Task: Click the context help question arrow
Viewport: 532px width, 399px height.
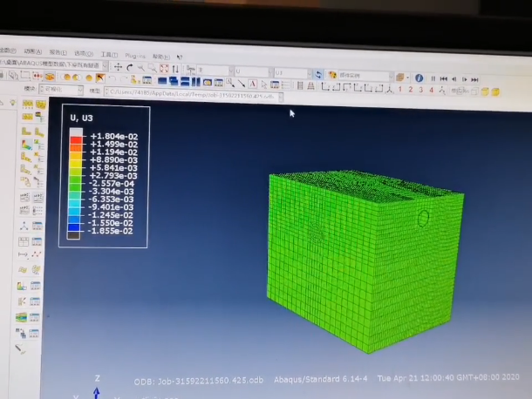Action: click(x=180, y=57)
